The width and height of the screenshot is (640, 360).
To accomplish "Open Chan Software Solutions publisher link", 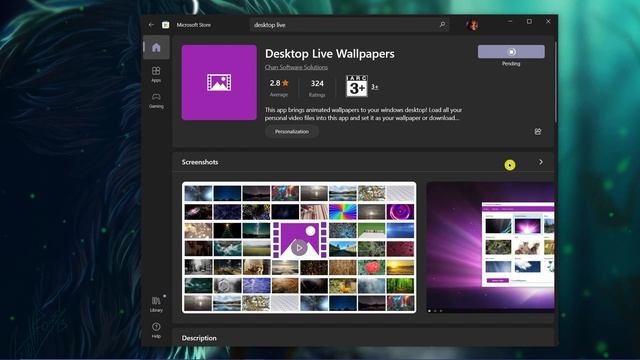I will (296, 67).
